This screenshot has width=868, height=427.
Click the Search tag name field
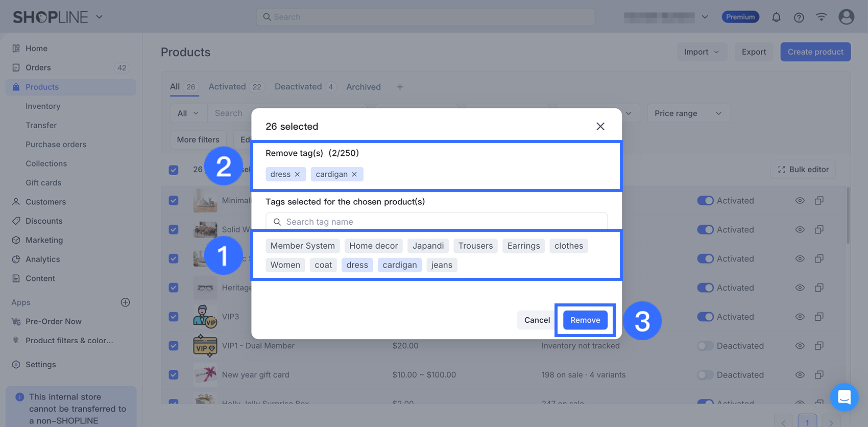pyautogui.click(x=437, y=222)
